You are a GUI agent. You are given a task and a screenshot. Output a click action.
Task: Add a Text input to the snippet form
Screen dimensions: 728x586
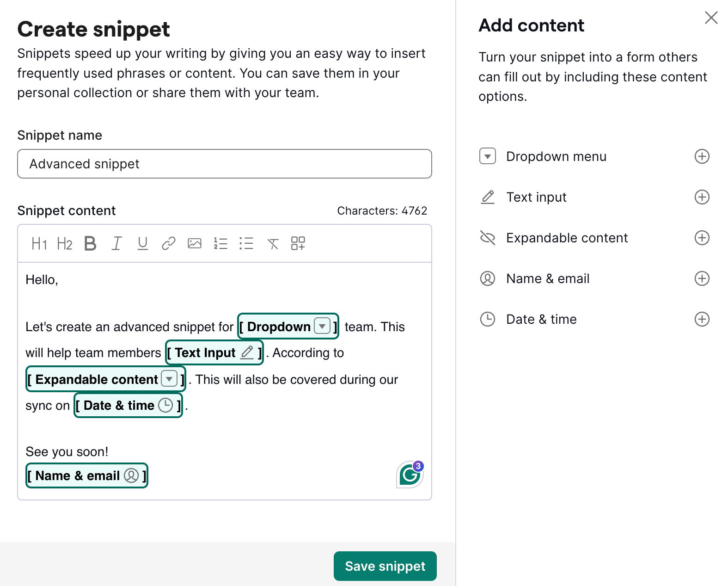click(702, 197)
